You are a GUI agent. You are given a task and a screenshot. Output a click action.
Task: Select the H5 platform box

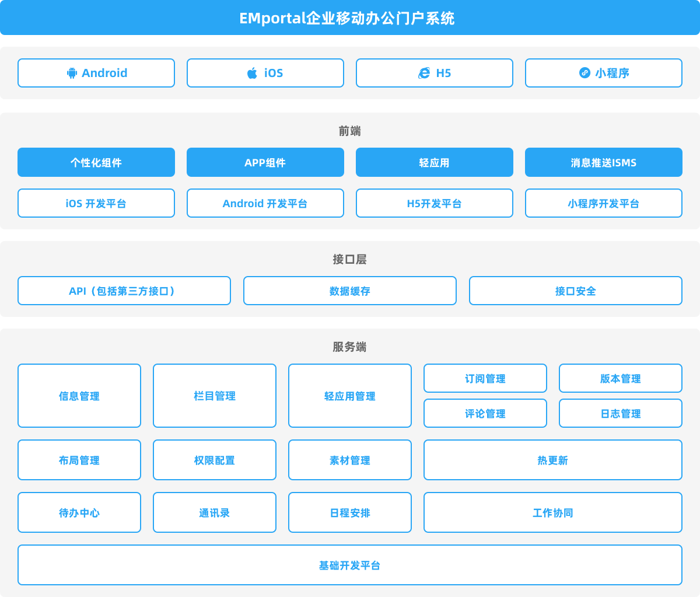click(x=435, y=73)
